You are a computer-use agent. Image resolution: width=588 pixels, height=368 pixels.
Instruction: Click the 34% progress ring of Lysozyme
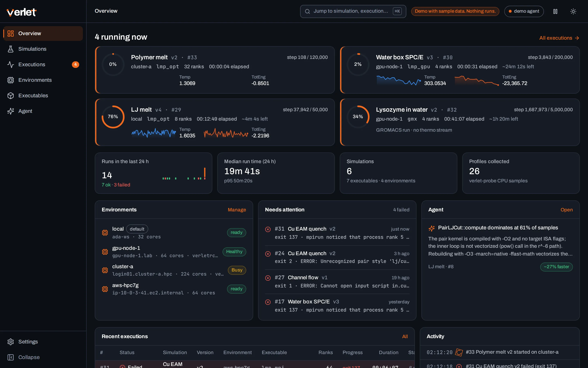[x=358, y=117]
